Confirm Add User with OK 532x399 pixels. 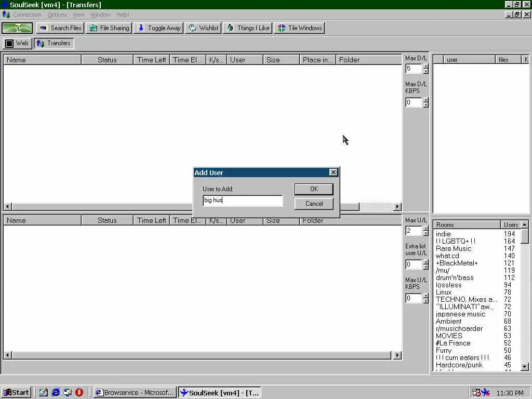tap(314, 189)
